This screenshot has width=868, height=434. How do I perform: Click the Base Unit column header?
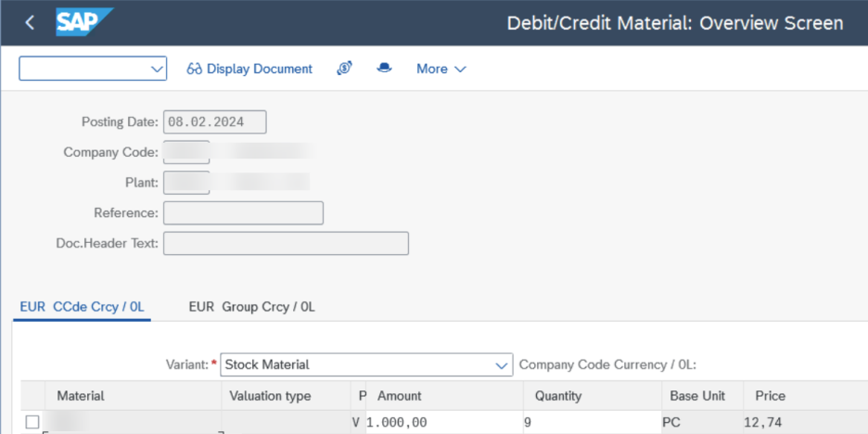click(x=702, y=396)
